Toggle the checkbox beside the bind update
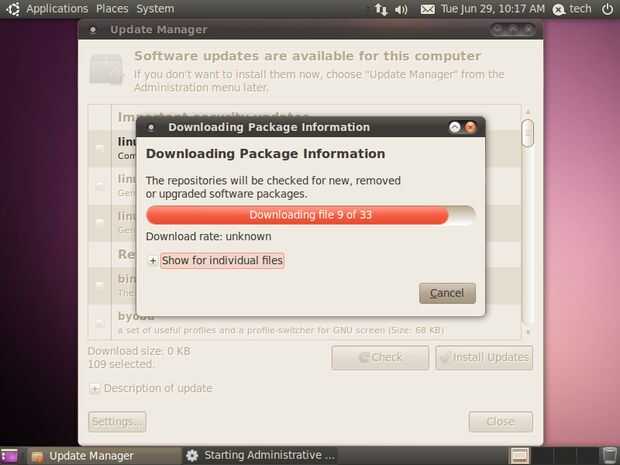Screen dimensions: 620x465 point(100,285)
